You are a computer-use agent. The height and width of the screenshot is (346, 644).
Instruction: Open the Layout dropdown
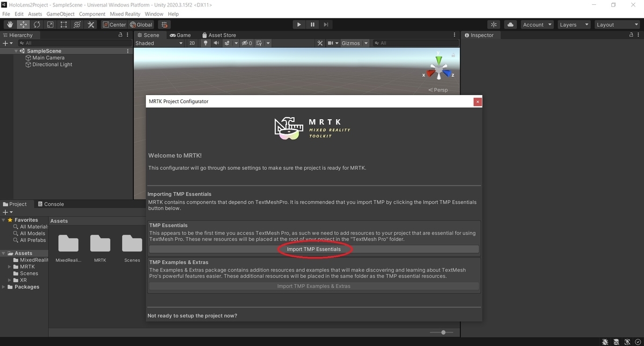[617, 25]
